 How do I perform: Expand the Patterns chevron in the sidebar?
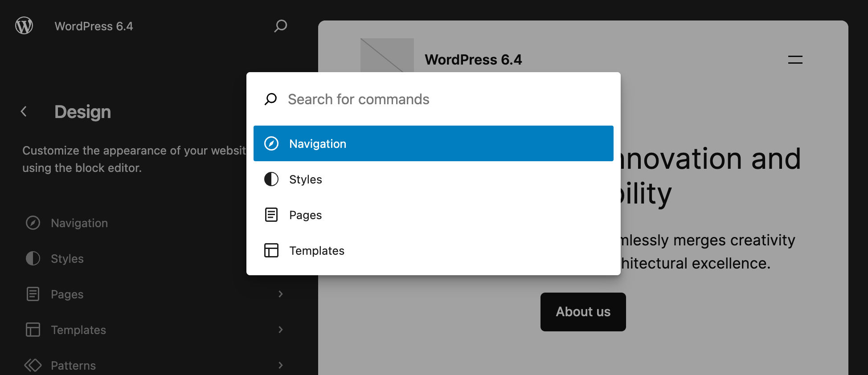coord(281,365)
